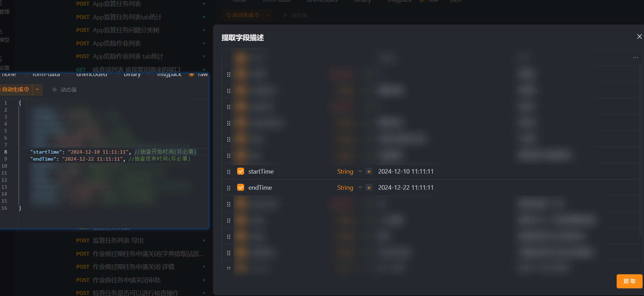Click the closing brace on line 16
Viewport: 644px width, 296px height.
[20, 208]
